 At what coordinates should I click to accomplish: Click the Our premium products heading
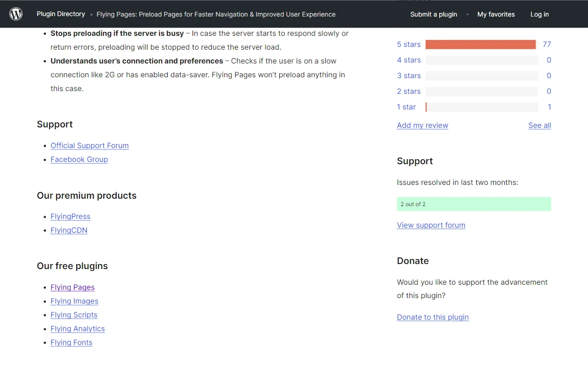tap(86, 195)
